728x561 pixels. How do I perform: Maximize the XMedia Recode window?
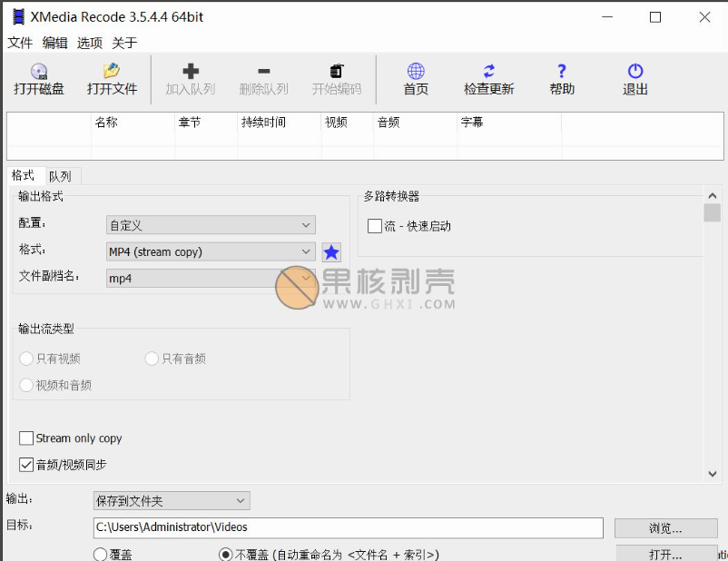(x=655, y=17)
